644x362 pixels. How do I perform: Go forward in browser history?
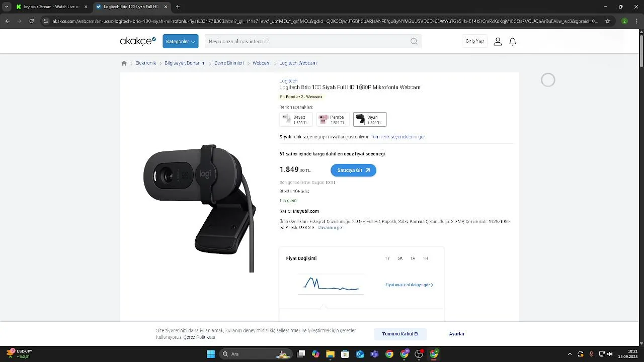[19, 21]
